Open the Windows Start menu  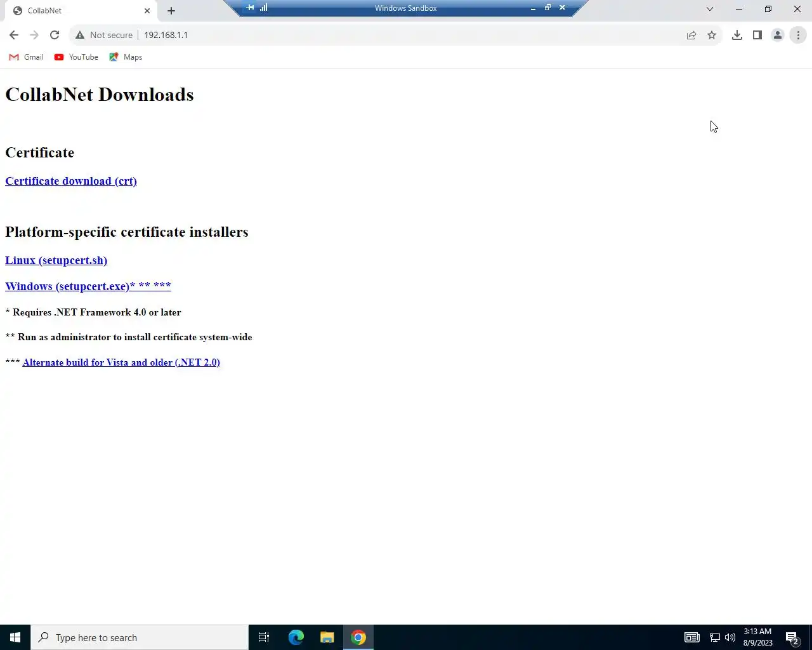(15, 637)
